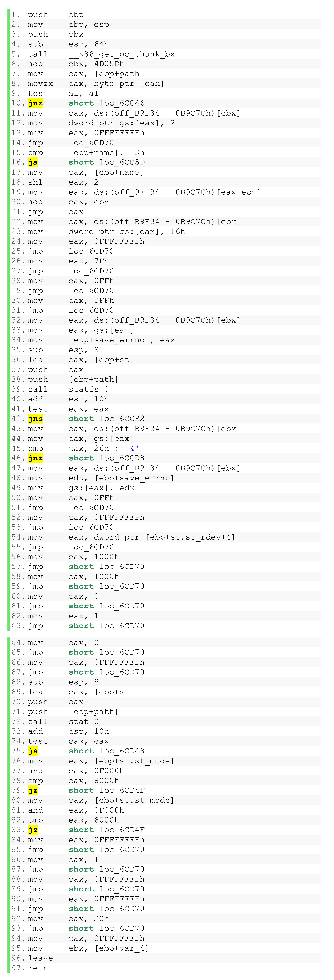Select 'gs:[eax], edx' on line 49
The height and width of the screenshot is (980, 334).
pyautogui.click(x=101, y=488)
